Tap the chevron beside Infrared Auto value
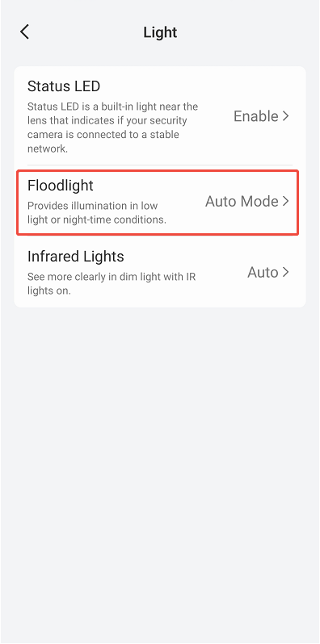The image size is (320, 644). [286, 272]
